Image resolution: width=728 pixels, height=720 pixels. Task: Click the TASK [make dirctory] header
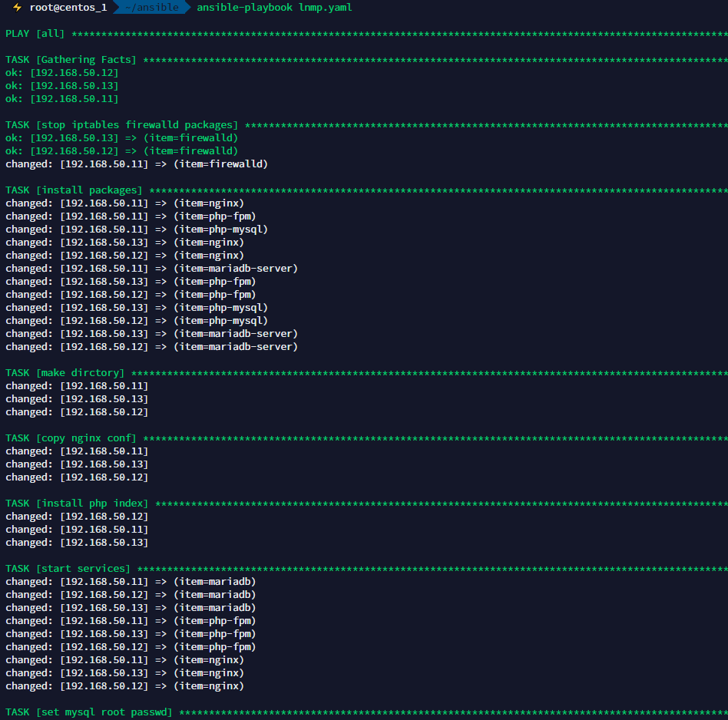[65, 373]
